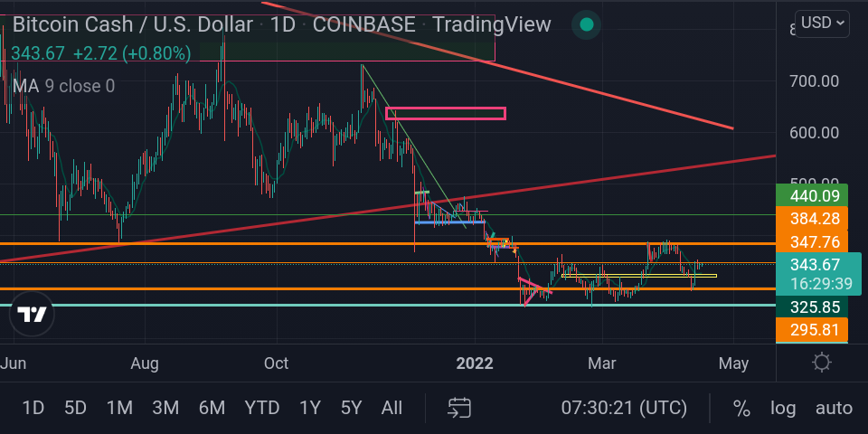Image resolution: width=868 pixels, height=434 pixels.
Task: Select the 6M time range
Action: [212, 408]
